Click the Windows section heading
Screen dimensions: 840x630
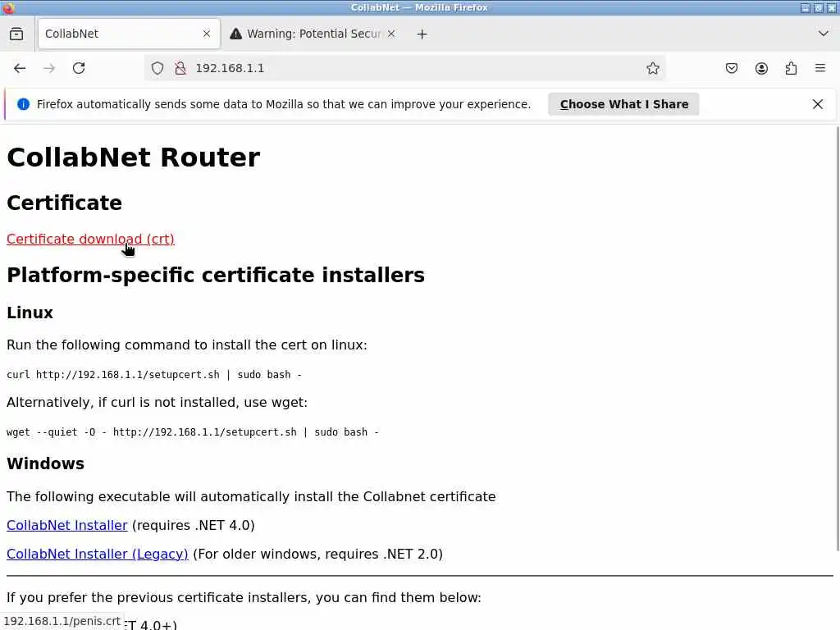46,464
